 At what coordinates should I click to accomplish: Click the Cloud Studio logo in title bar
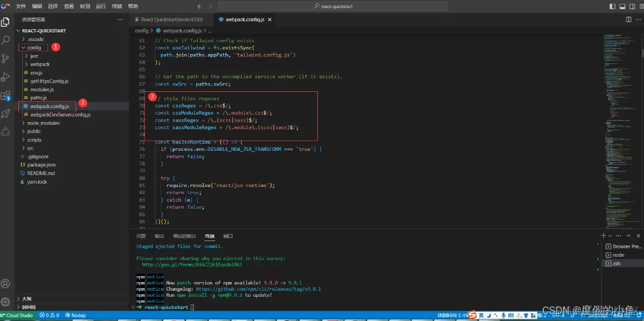(5, 6)
